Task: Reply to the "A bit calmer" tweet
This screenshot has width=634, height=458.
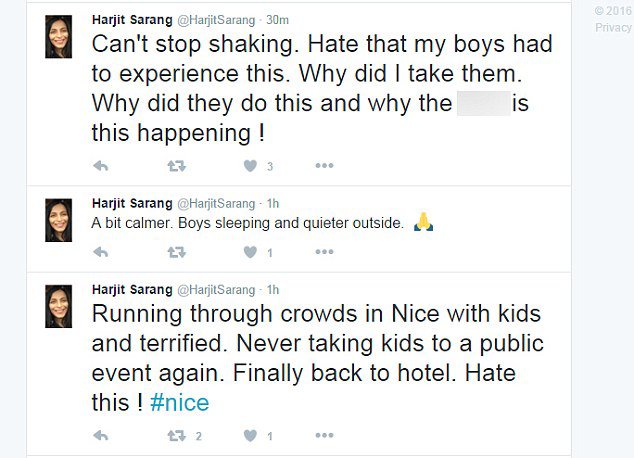Action: coord(100,252)
